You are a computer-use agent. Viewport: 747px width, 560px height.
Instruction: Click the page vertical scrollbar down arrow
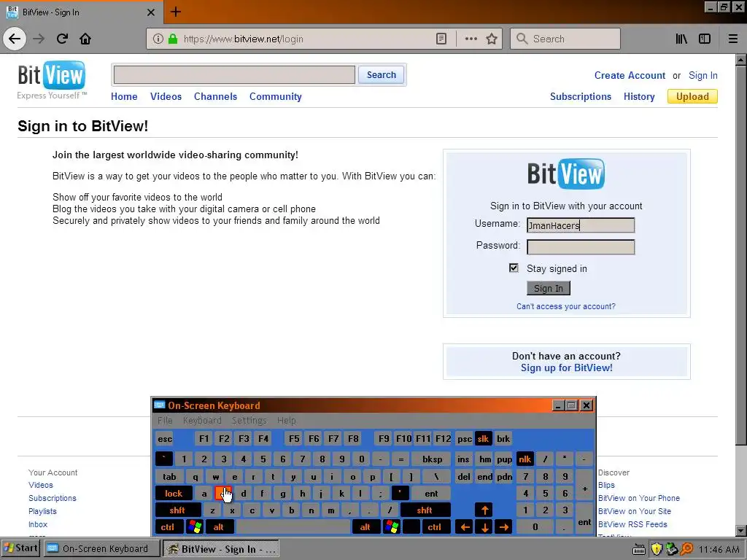coord(741,531)
